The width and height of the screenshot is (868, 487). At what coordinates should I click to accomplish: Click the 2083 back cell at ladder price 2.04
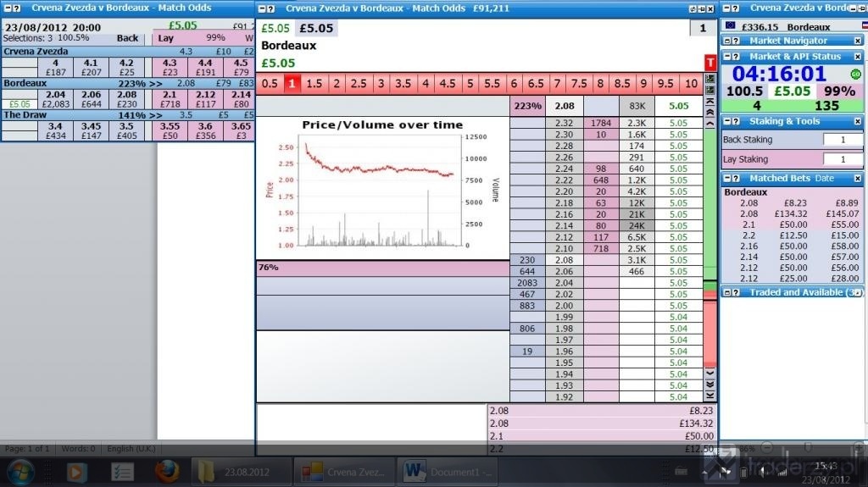pos(527,283)
